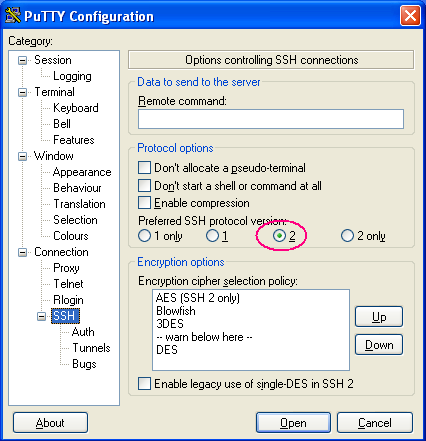Collapse the Connection tree node
Screen dimensions: 426x441
[x=22, y=252]
